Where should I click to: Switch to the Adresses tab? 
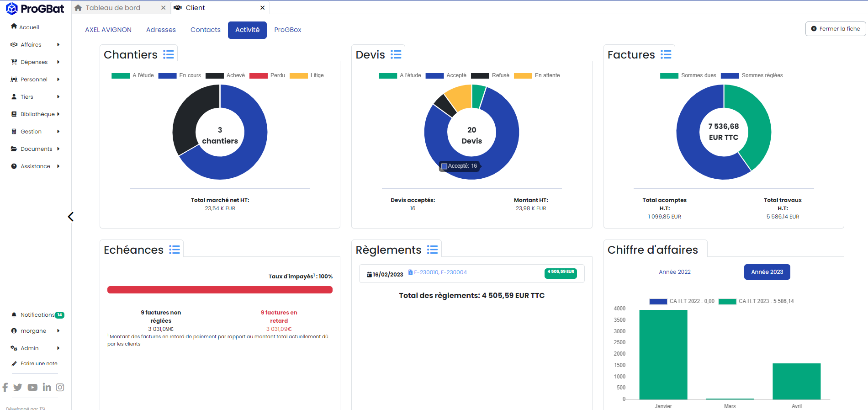(x=161, y=30)
